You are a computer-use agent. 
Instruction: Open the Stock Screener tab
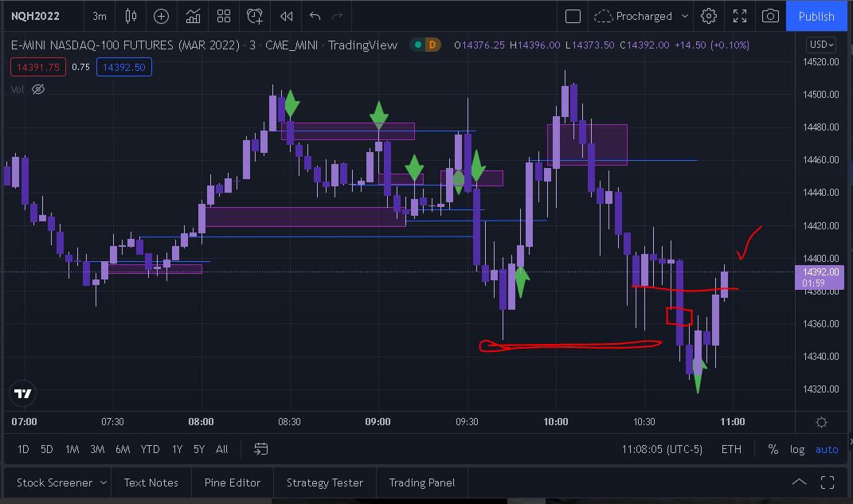pos(54,483)
